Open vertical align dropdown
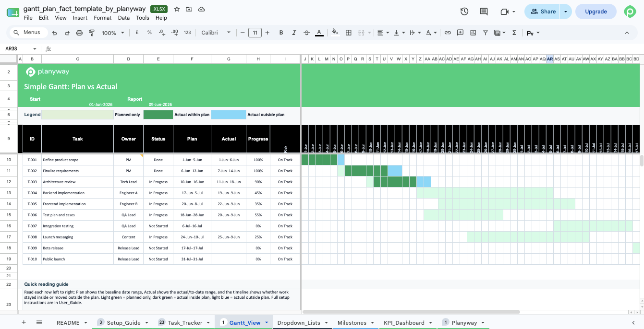 tap(399, 33)
